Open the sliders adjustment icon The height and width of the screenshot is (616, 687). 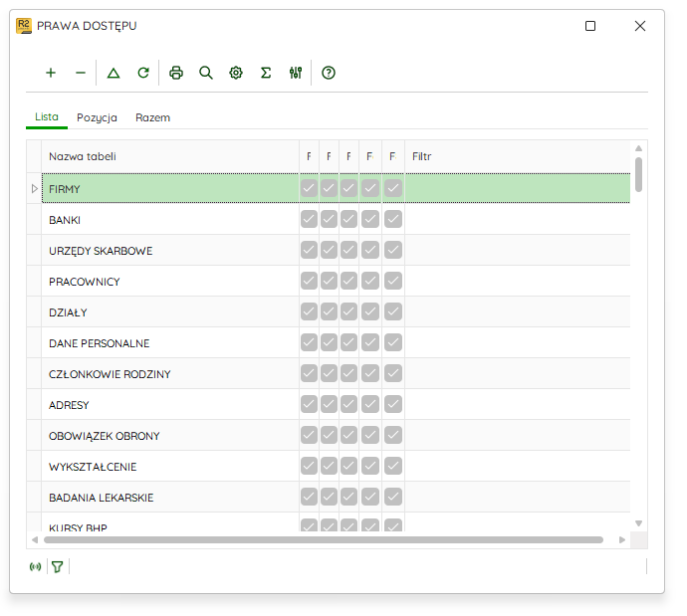click(x=296, y=73)
